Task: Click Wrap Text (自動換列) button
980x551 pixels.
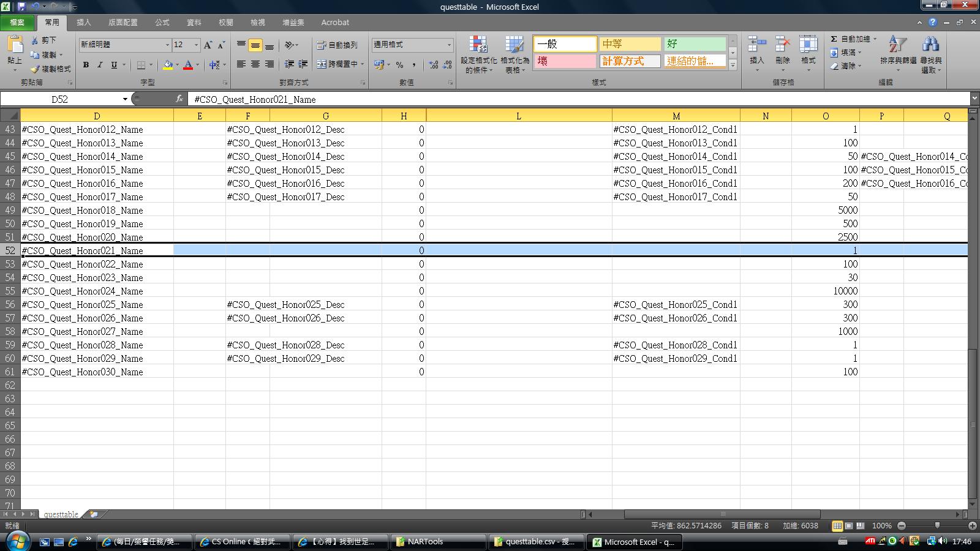Action: coord(337,45)
